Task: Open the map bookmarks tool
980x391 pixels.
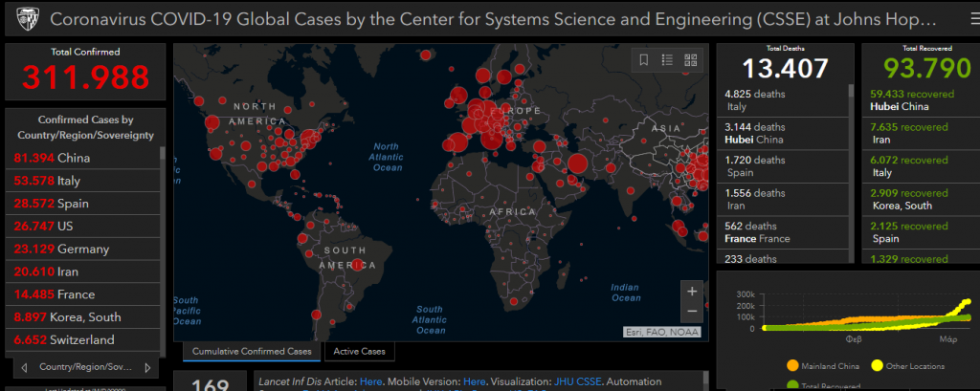Action: click(644, 60)
